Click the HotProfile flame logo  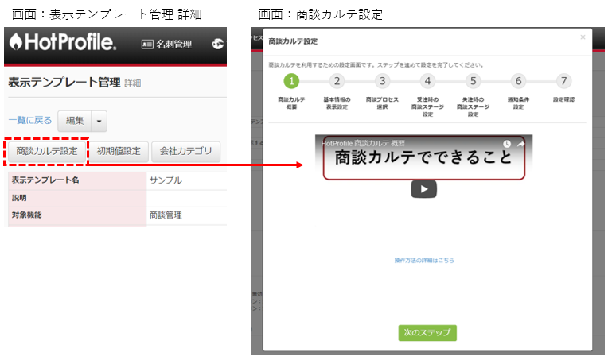coord(62,41)
